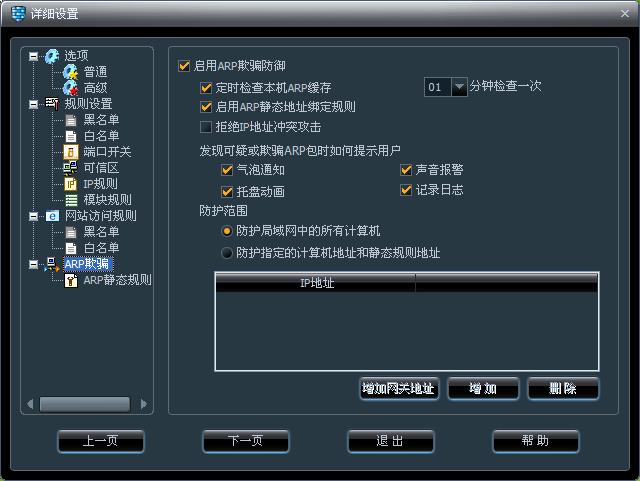The image size is (640, 481).
Task: Click the IP规则 icon
Action: click(x=71, y=184)
